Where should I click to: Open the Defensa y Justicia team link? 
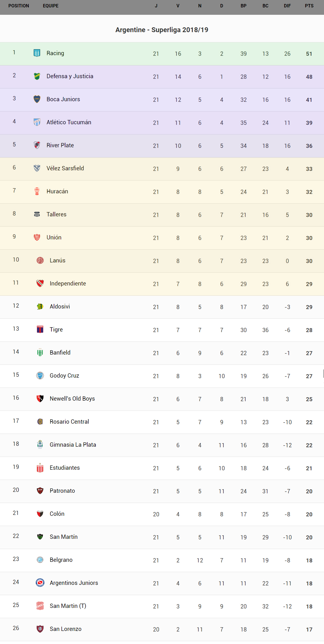(70, 76)
